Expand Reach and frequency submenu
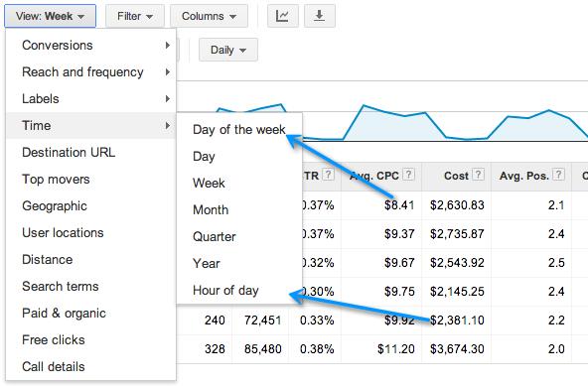Screen dimensions: 588x386 coord(90,72)
